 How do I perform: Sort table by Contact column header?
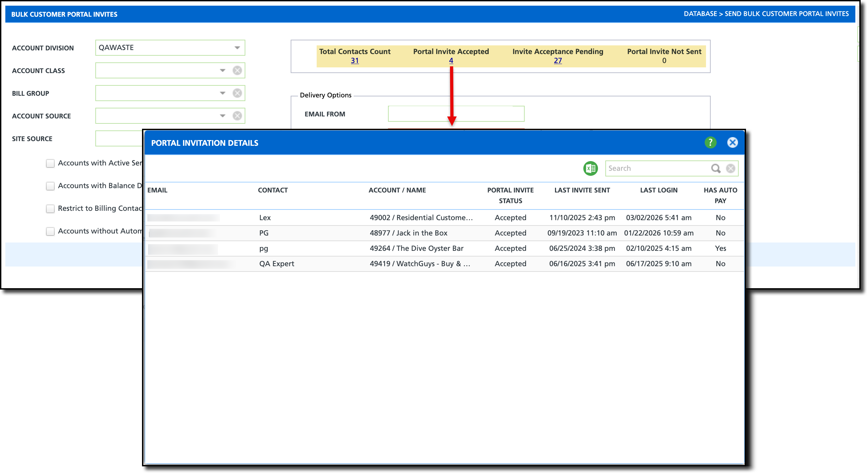coord(273,190)
